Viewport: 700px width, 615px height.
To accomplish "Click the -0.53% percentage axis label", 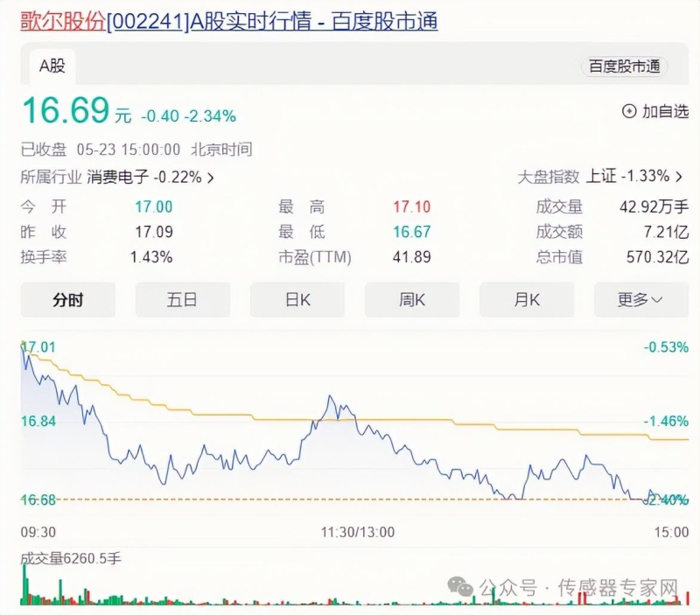I will (666, 346).
